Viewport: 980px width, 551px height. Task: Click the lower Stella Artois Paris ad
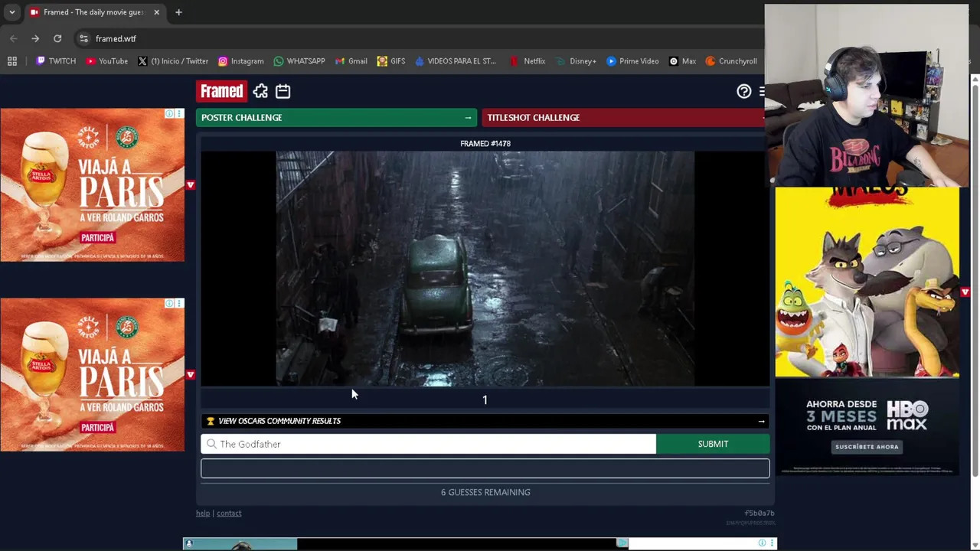point(92,374)
